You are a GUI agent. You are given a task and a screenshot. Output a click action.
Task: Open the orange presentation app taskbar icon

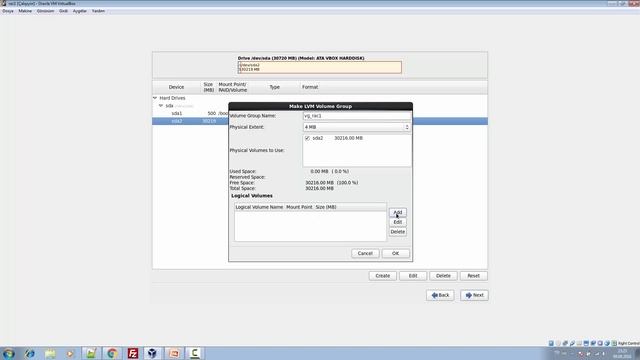tap(174, 353)
